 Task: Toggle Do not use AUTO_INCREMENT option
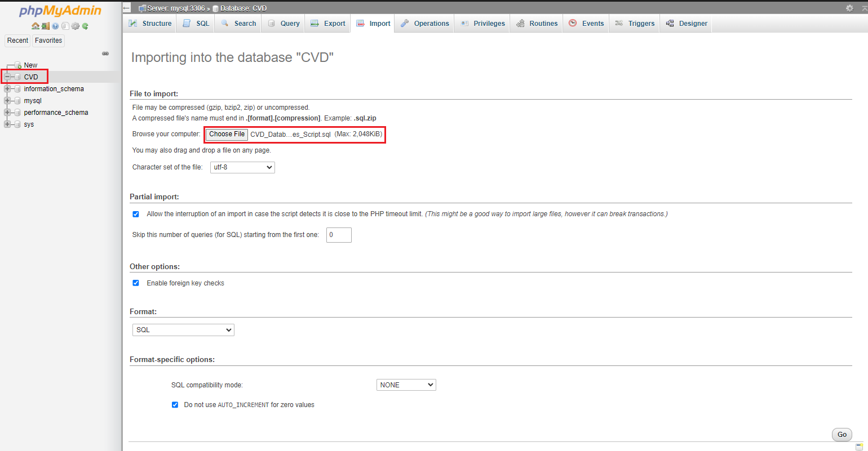[x=175, y=404]
